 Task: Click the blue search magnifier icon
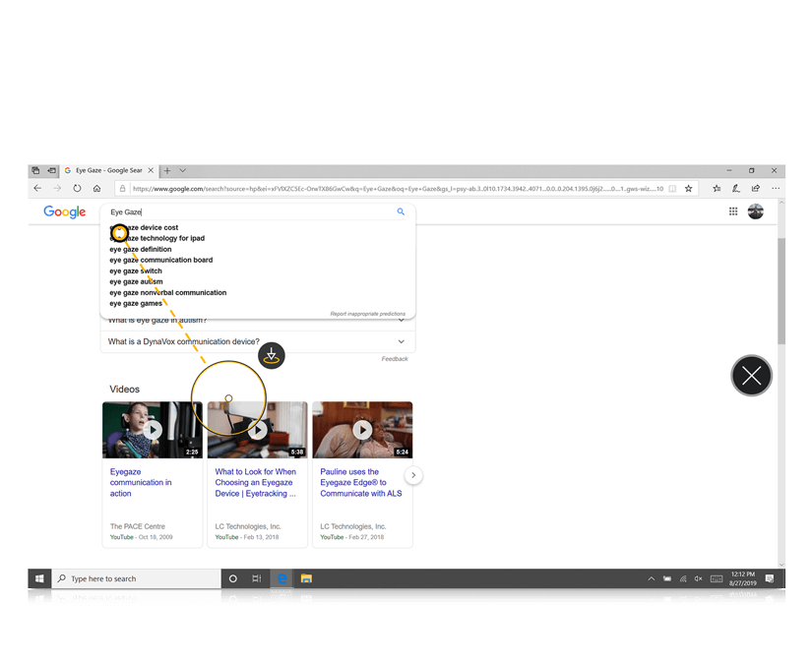pos(401,211)
